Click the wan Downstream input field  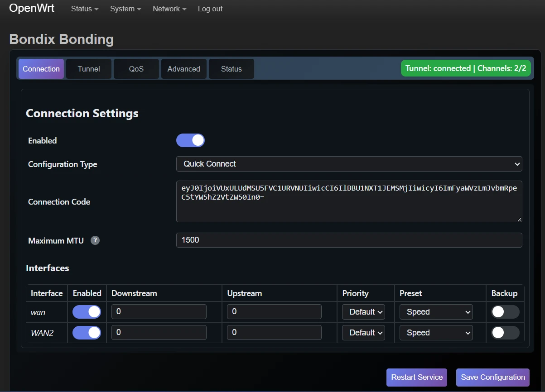pos(159,312)
